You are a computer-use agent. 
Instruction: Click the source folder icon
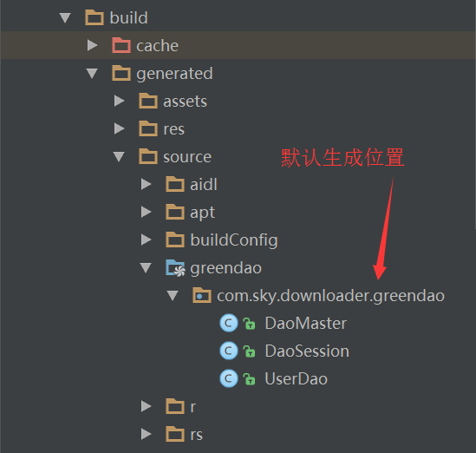point(148,156)
